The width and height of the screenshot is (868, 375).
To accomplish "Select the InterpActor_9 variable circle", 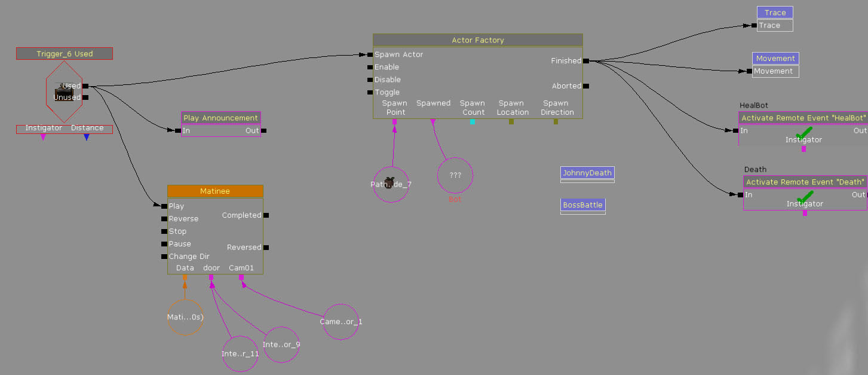I will tap(281, 344).
